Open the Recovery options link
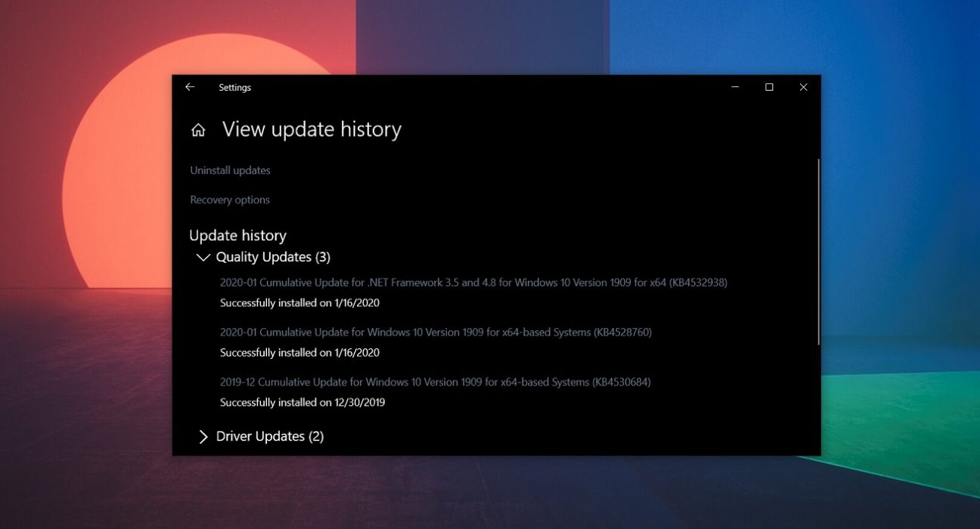This screenshot has height=529, width=980. (230, 200)
